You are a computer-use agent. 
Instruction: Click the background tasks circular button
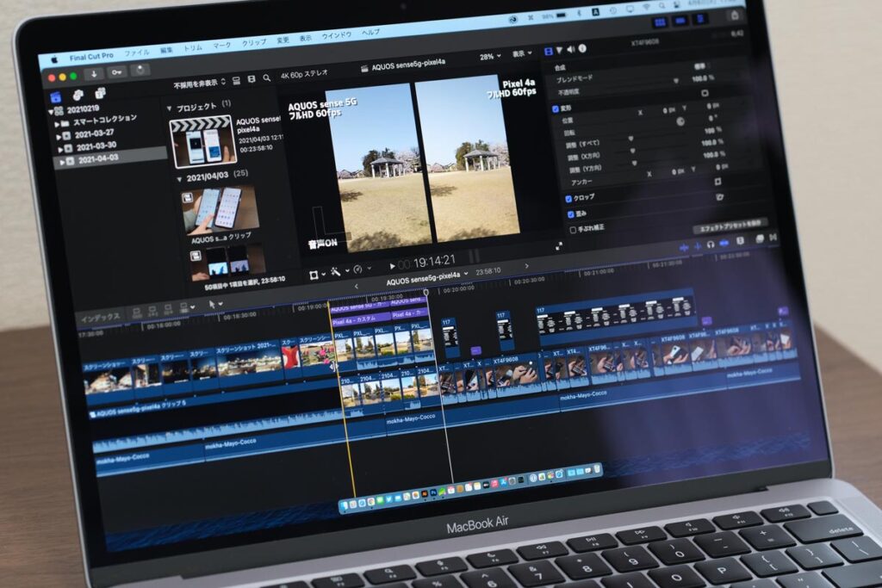(140, 70)
